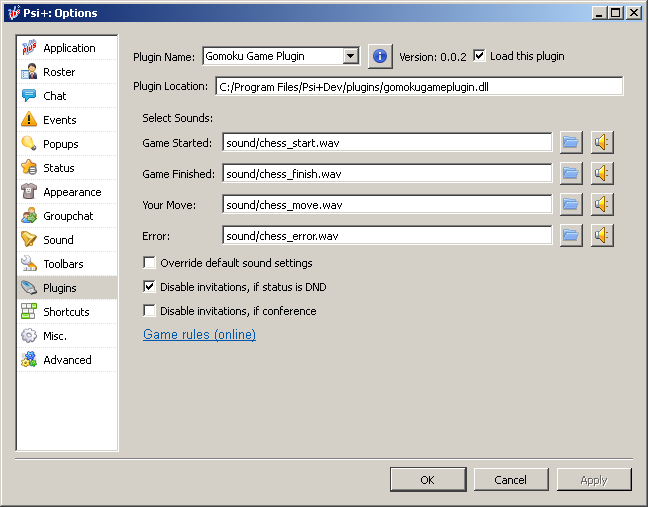The height and width of the screenshot is (507, 648).
Task: Play the Error sound preview
Action: click(x=601, y=236)
